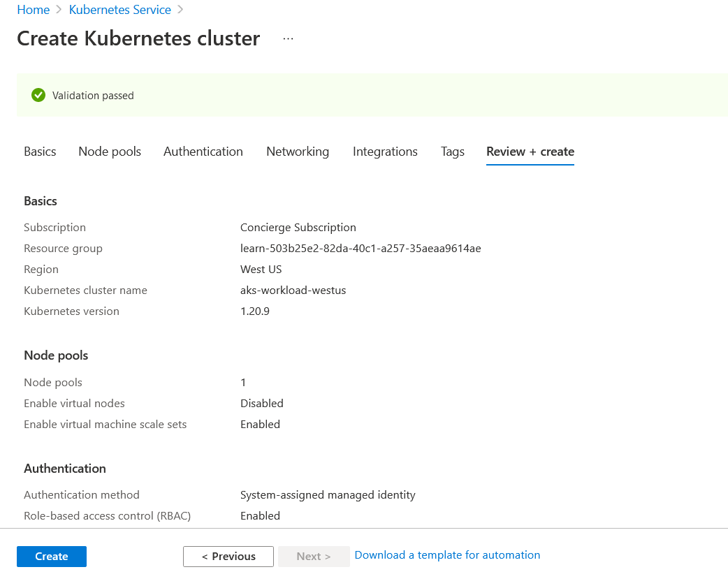Select the 'West US' region value
The width and height of the screenshot is (728, 588).
point(261,269)
